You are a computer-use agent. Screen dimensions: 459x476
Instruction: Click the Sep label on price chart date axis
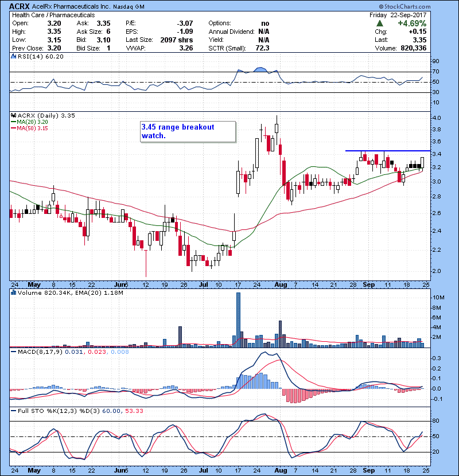tap(369, 285)
